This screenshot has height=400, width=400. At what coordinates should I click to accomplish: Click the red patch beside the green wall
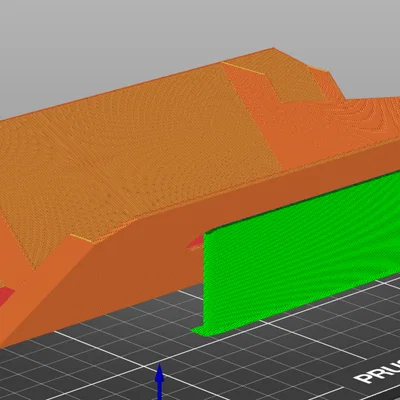(x=196, y=243)
